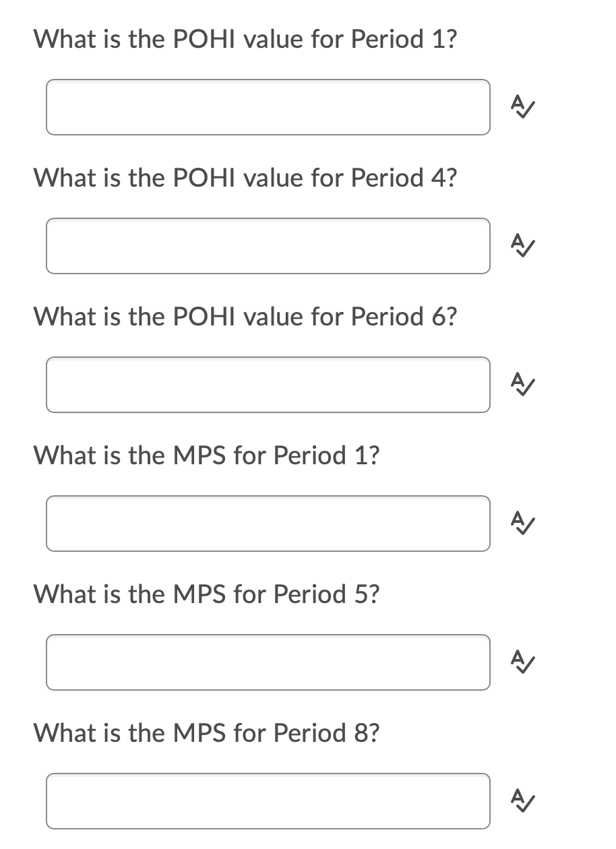Open the equation editor for POHI Period 6 question
The height and width of the screenshot is (849, 616).
(522, 385)
